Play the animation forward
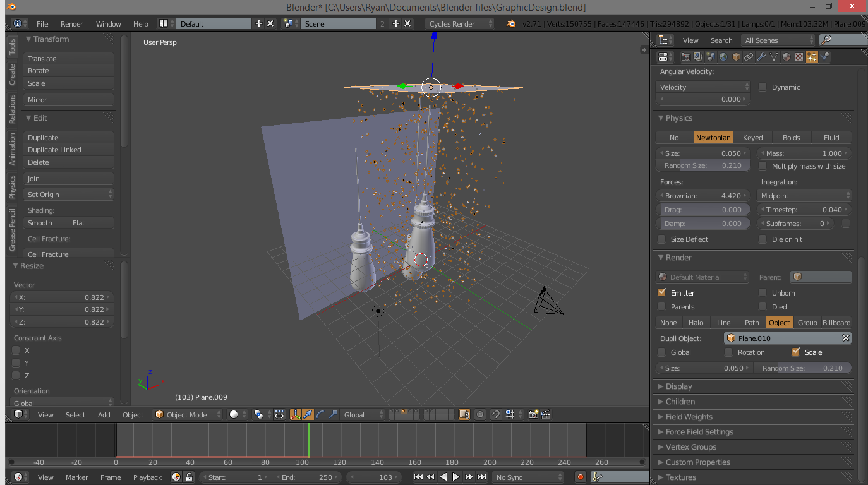868x485 pixels. 456,477
